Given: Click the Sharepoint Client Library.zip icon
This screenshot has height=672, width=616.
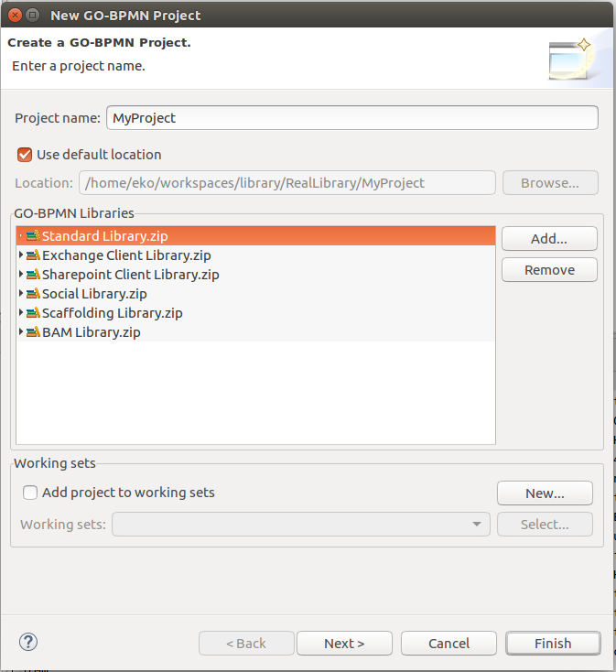Looking at the screenshot, I should [x=33, y=275].
